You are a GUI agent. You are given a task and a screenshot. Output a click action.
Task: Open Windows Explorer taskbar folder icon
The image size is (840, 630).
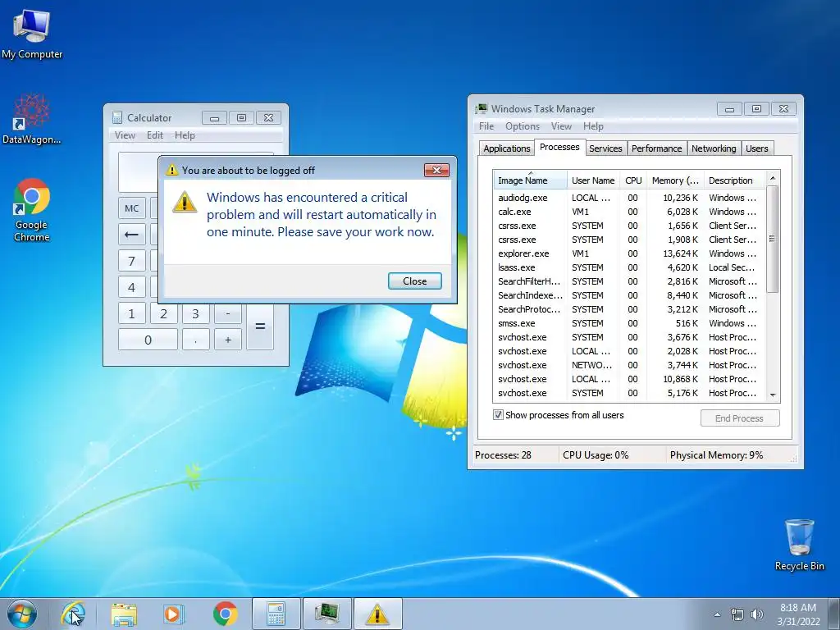[124, 614]
